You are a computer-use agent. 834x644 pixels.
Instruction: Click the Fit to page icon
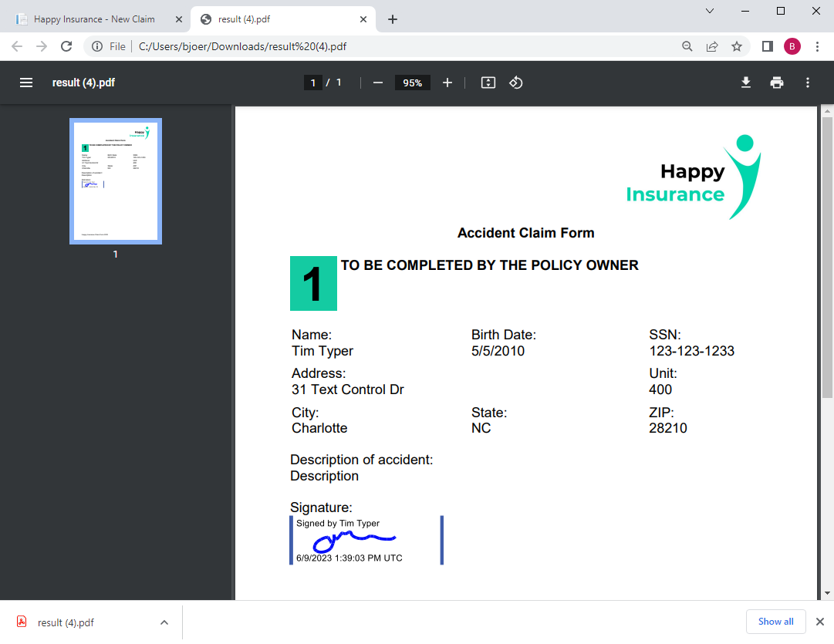[488, 83]
